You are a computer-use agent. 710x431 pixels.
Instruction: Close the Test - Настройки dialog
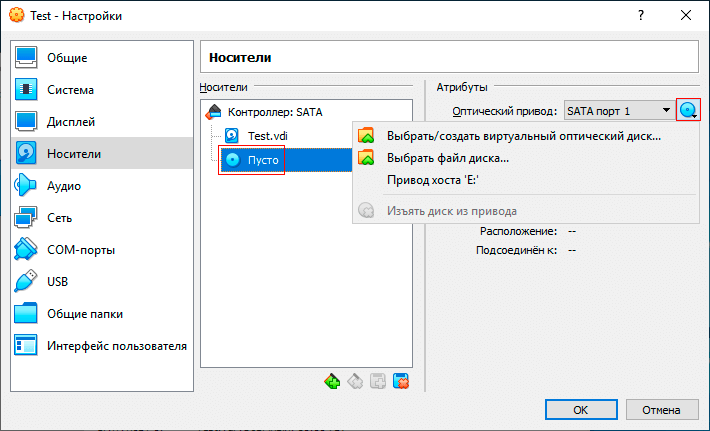pos(686,15)
